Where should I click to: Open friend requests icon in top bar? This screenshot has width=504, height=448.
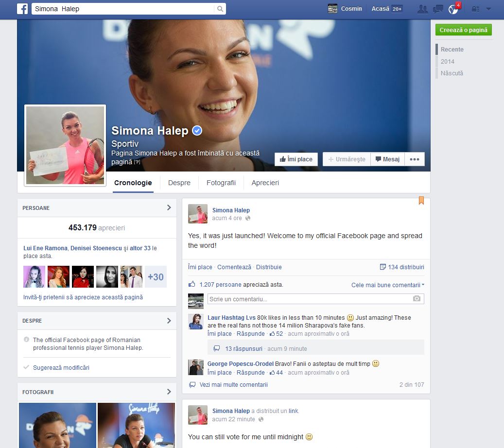click(x=423, y=9)
